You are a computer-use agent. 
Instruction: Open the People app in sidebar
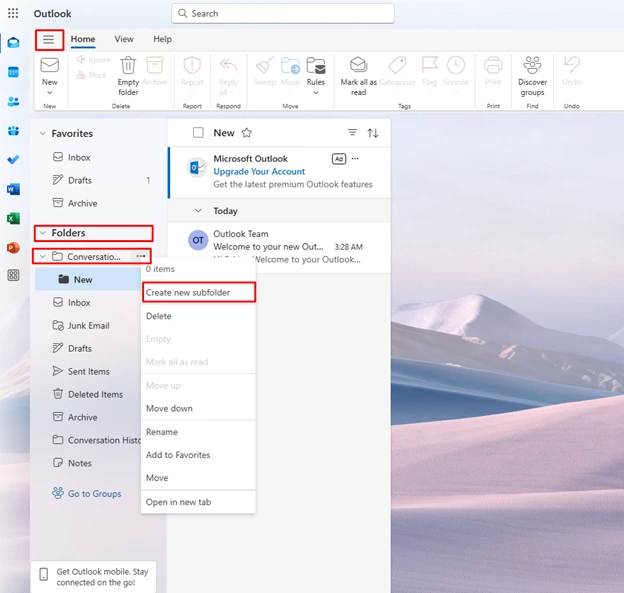point(13,101)
